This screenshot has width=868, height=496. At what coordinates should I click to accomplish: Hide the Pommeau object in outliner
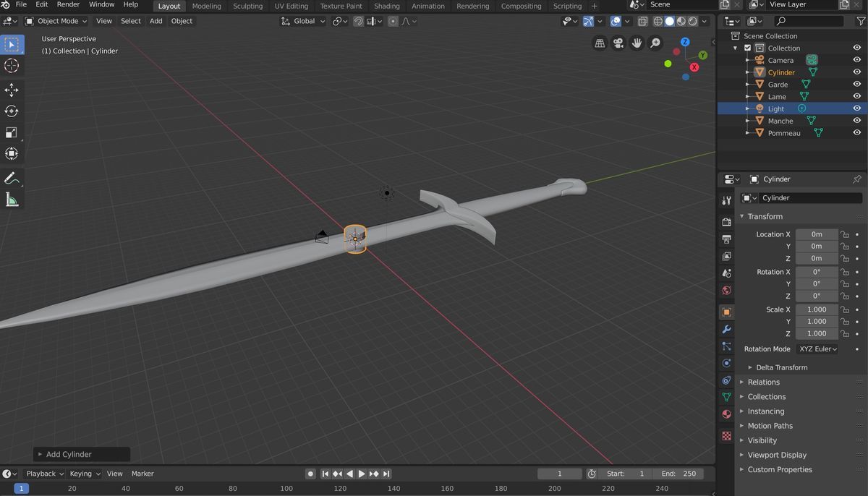tap(856, 133)
